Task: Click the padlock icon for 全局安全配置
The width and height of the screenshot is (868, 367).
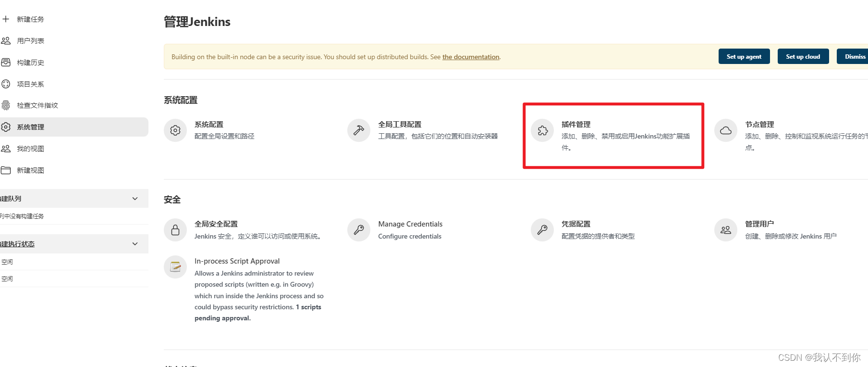Action: click(175, 230)
